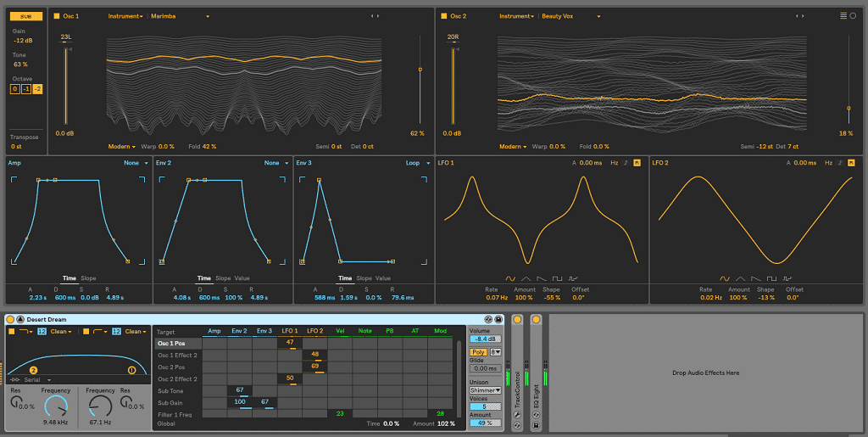
Task: Open Serial filter routing dropdown
Action: click(37, 380)
